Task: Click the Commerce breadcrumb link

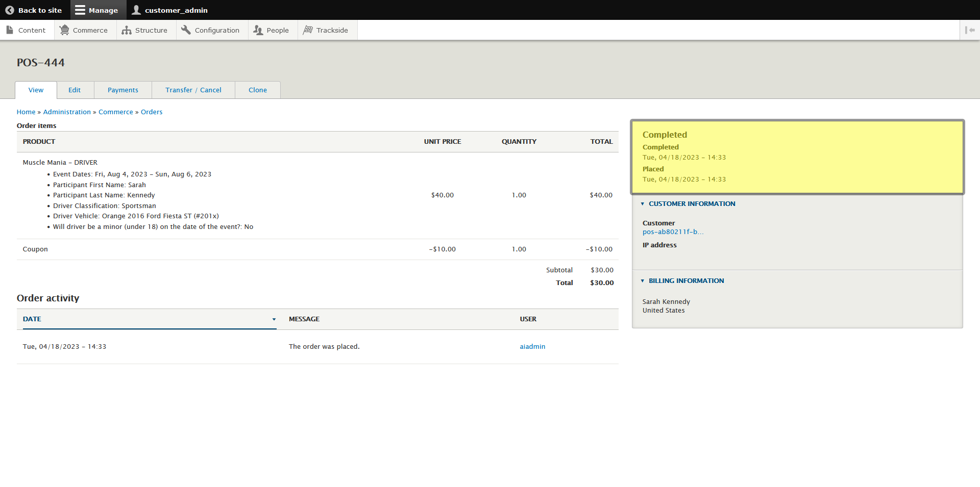Action: pos(116,112)
